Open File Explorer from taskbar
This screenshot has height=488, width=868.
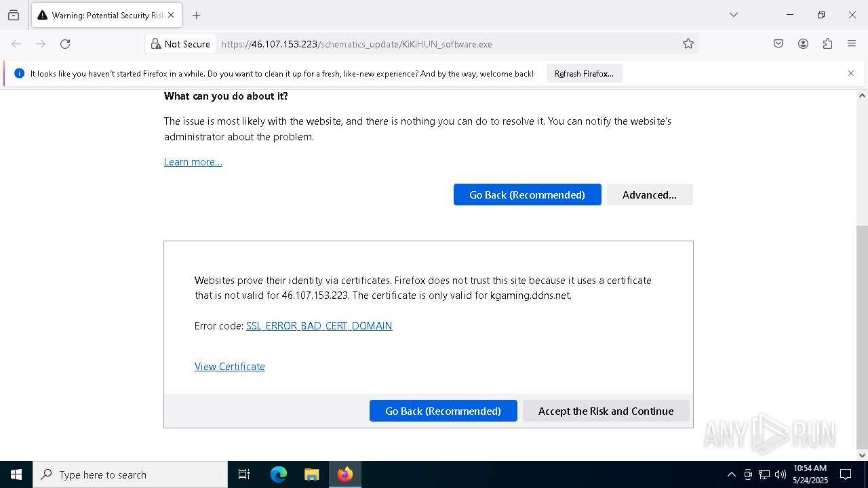pyautogui.click(x=311, y=474)
